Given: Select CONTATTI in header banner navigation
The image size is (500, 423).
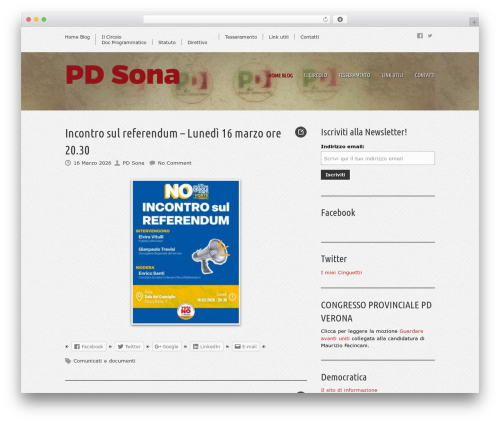Looking at the screenshot, I should point(425,75).
